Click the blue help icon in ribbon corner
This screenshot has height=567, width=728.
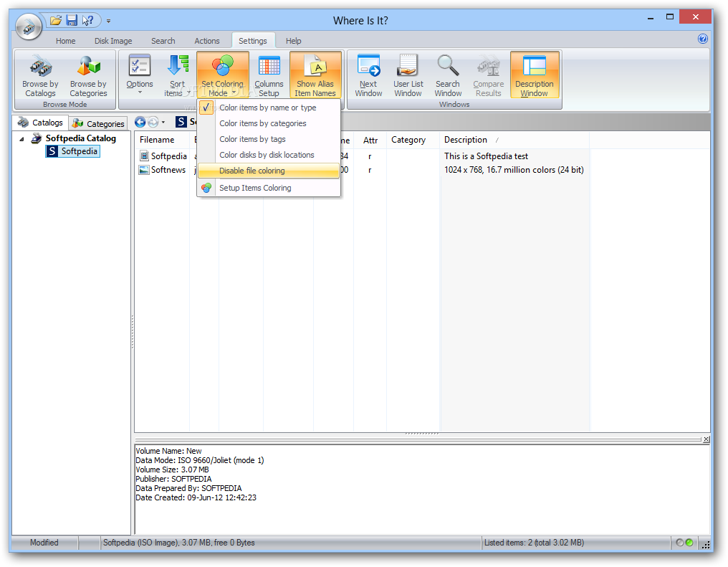[702, 39]
